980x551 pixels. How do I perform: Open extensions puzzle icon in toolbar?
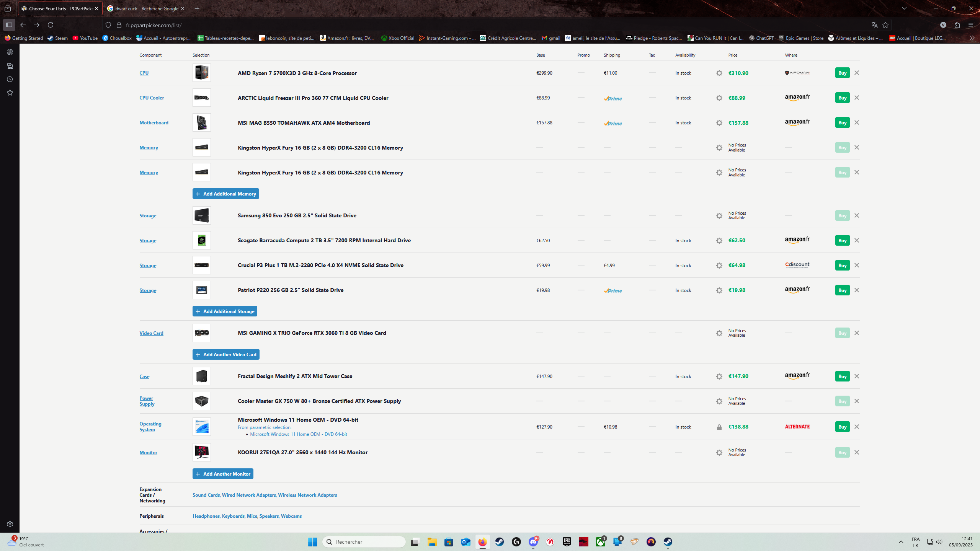click(x=957, y=25)
